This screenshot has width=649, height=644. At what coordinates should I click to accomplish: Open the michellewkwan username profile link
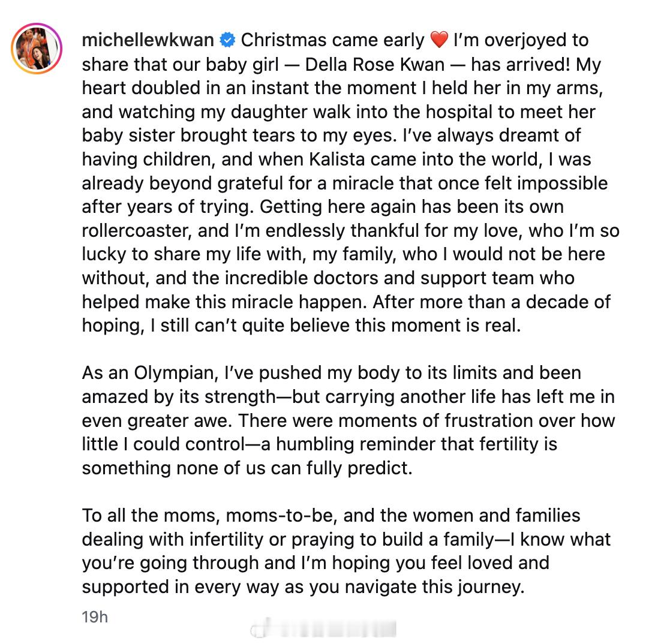pos(148,40)
